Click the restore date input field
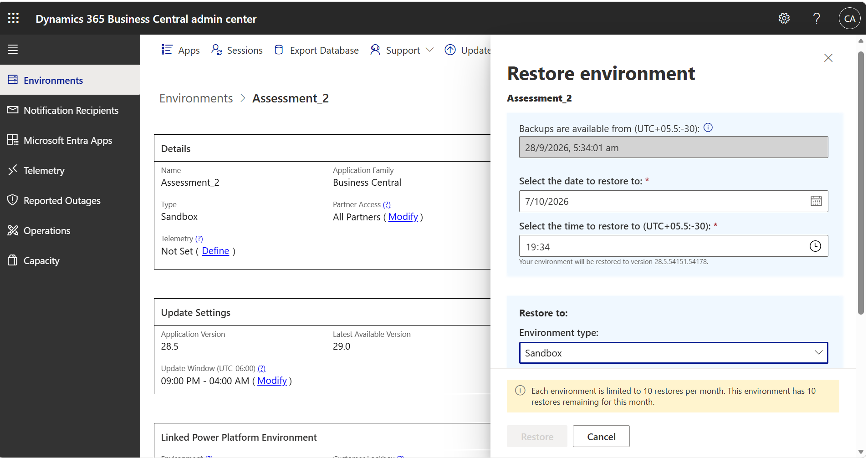This screenshot has width=868, height=458. pos(674,201)
